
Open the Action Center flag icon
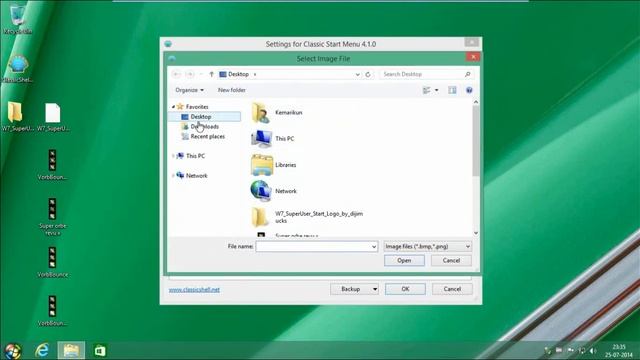570,351
